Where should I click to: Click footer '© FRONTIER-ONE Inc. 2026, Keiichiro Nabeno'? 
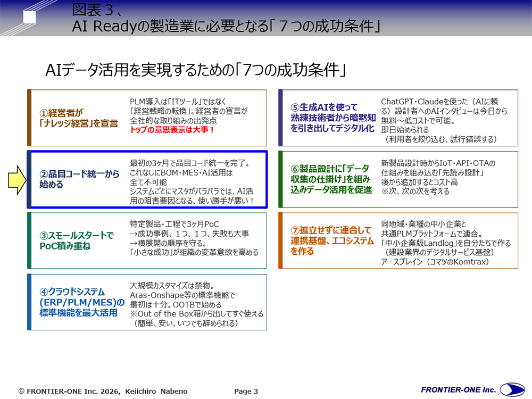[x=103, y=391]
